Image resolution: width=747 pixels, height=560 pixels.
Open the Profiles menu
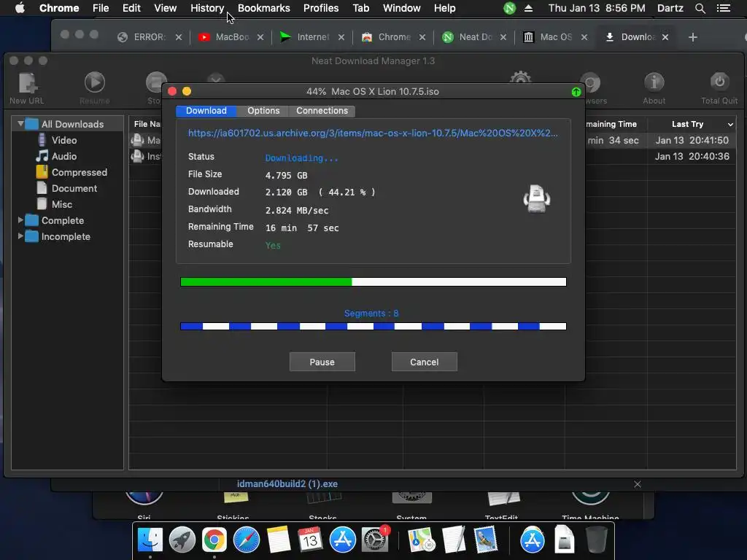pos(321,8)
